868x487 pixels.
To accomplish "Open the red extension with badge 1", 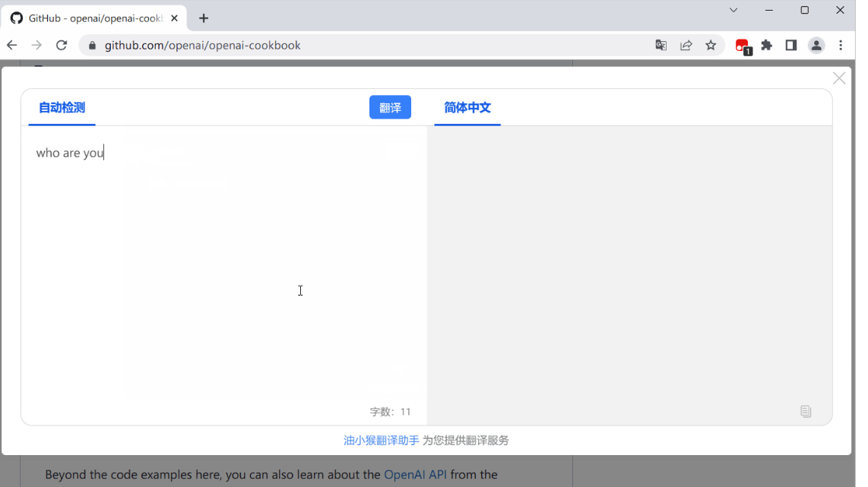I will point(742,46).
